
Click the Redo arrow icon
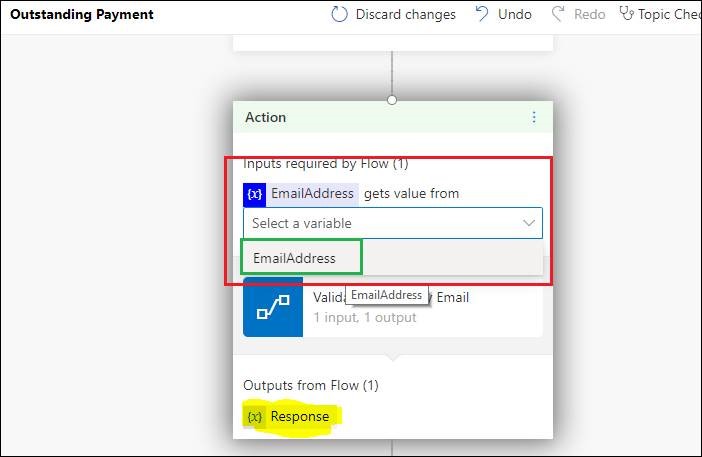click(x=558, y=14)
